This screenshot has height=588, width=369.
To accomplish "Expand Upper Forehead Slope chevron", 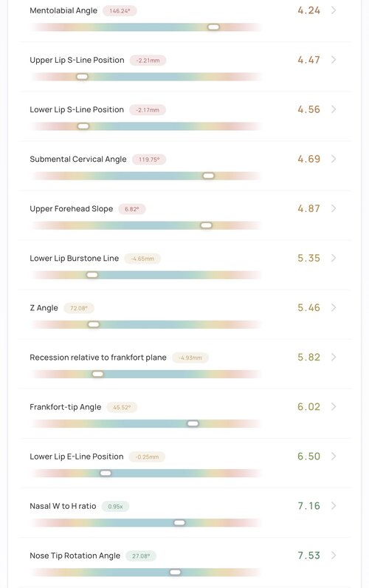I will click(x=334, y=208).
